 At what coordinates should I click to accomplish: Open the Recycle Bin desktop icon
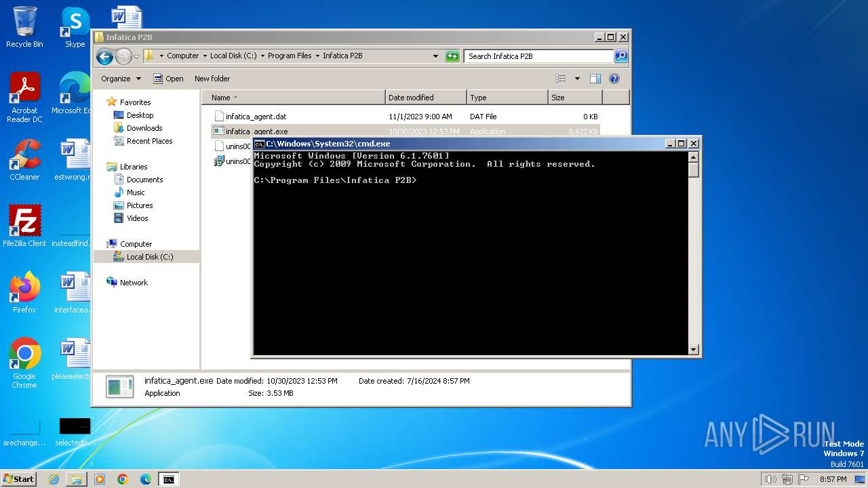coord(24,27)
